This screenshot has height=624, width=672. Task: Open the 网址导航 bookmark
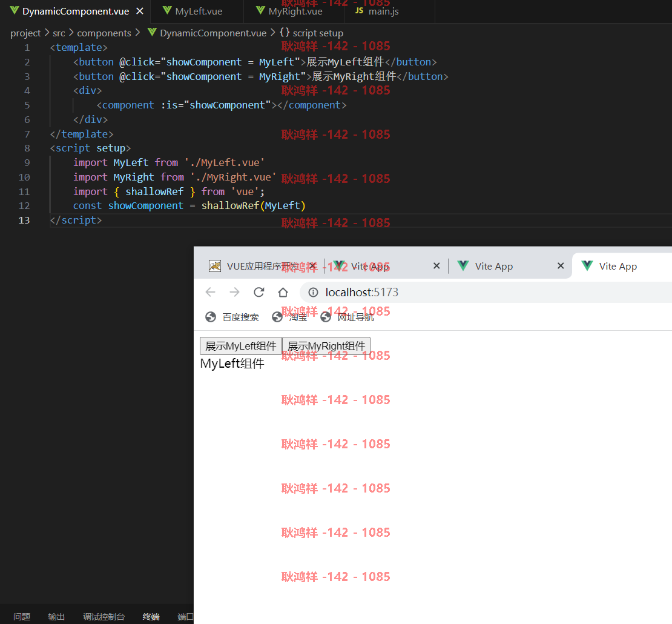pos(347,317)
